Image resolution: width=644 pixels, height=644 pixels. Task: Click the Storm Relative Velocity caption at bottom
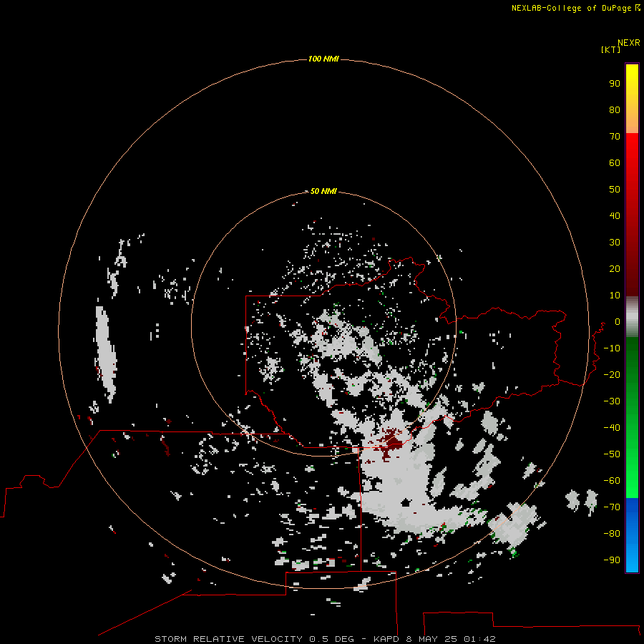click(x=326, y=639)
